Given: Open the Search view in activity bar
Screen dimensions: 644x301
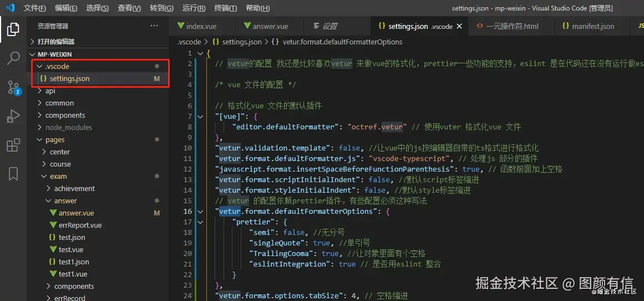Looking at the screenshot, I should (13, 58).
